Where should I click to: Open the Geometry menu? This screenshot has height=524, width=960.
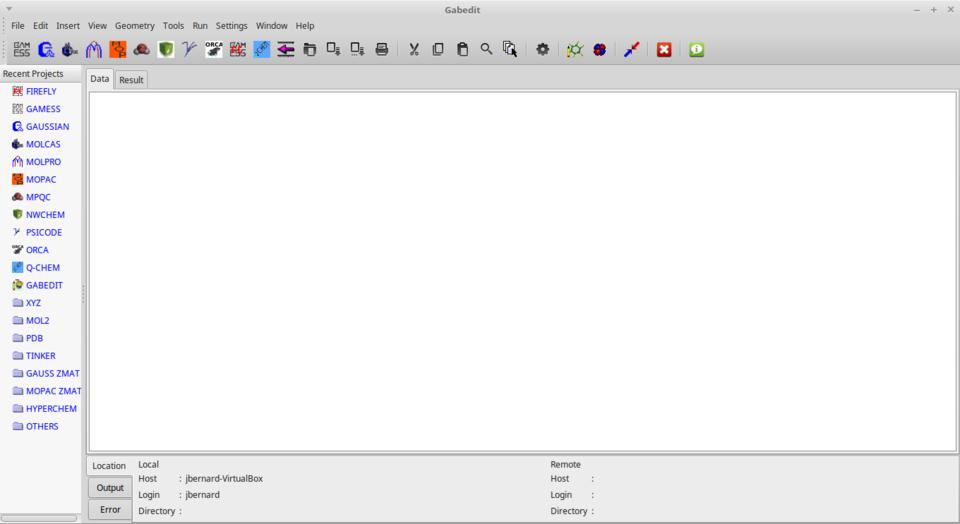click(134, 26)
